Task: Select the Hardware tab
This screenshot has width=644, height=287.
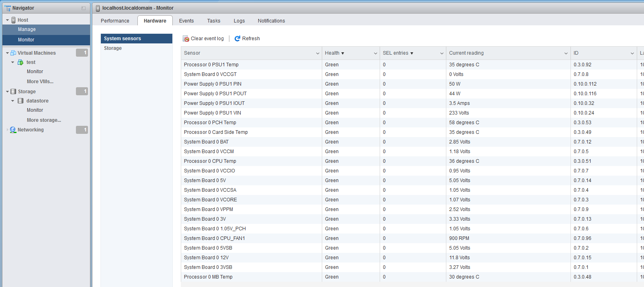Action: click(155, 21)
